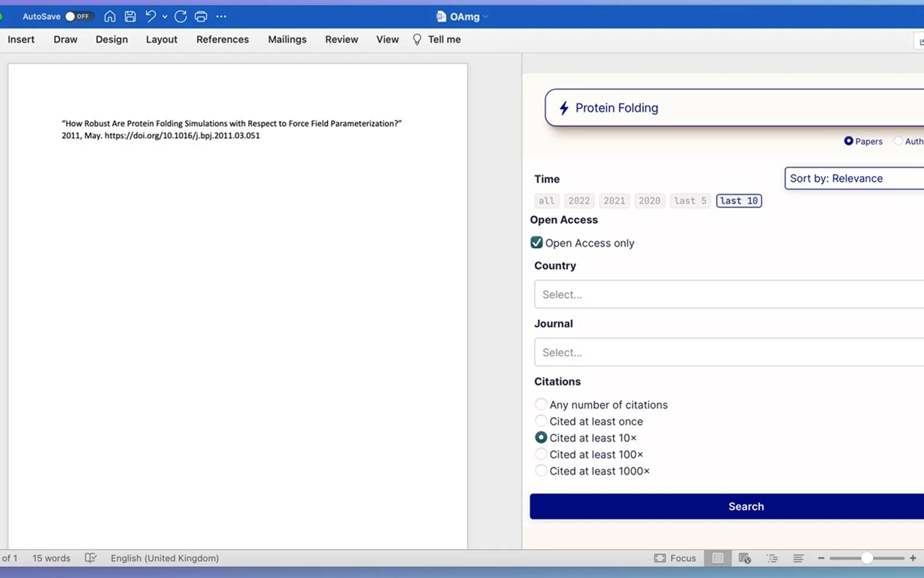Open the References tab
Viewport: 924px width, 578px height.
point(222,39)
